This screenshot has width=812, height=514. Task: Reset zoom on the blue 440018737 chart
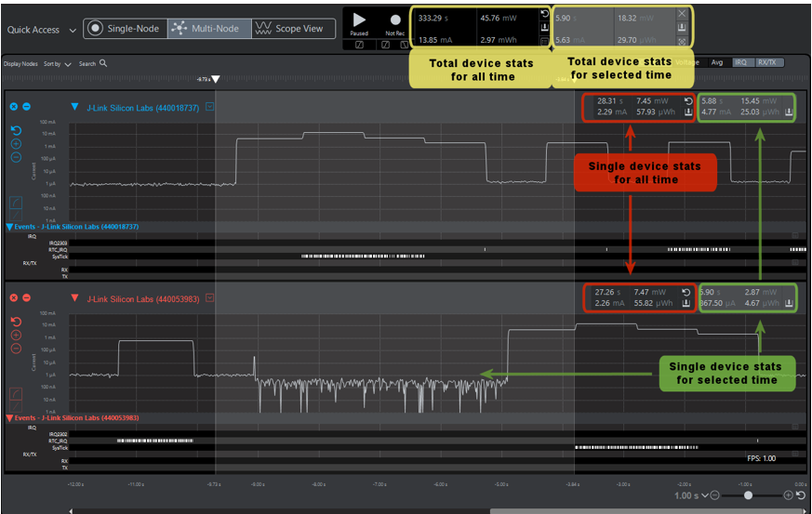(x=16, y=130)
